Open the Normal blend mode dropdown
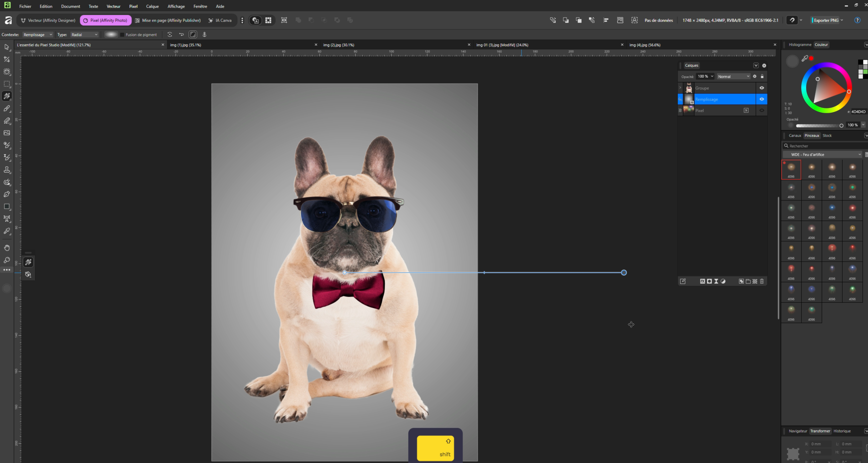Viewport: 868px width, 463px height. coord(733,77)
